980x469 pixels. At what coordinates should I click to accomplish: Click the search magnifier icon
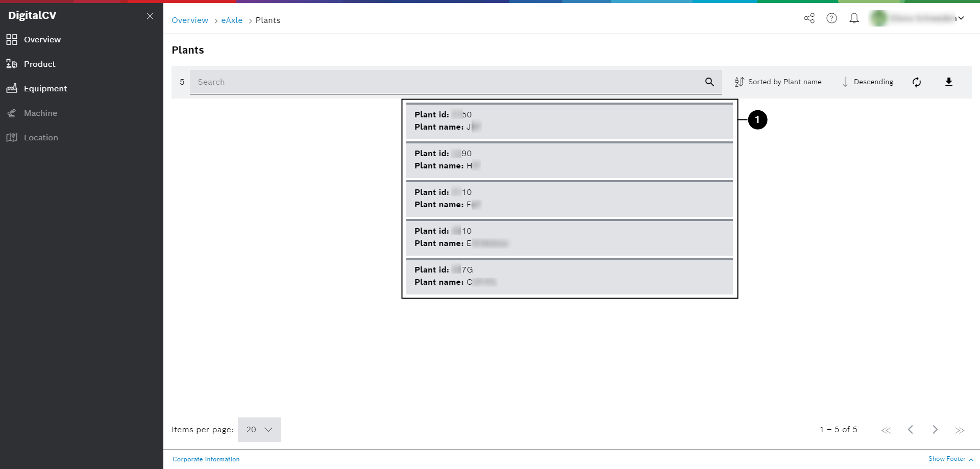709,82
